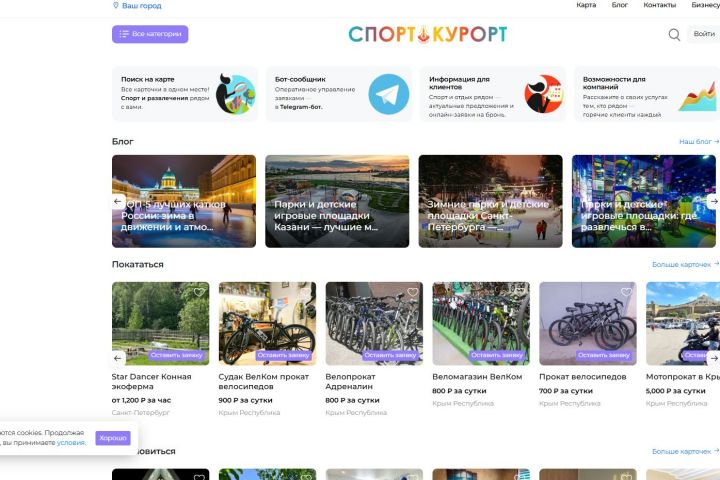Image resolution: width=720 pixels, height=480 pixels.
Task: Open the Star Dancer horse farm photo
Action: [x=160, y=323]
